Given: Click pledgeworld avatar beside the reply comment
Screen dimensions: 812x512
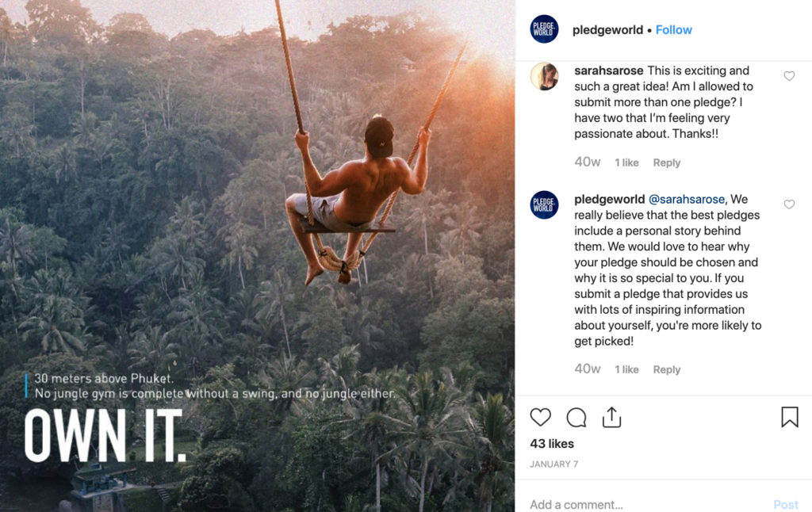Looking at the screenshot, I should (x=544, y=204).
